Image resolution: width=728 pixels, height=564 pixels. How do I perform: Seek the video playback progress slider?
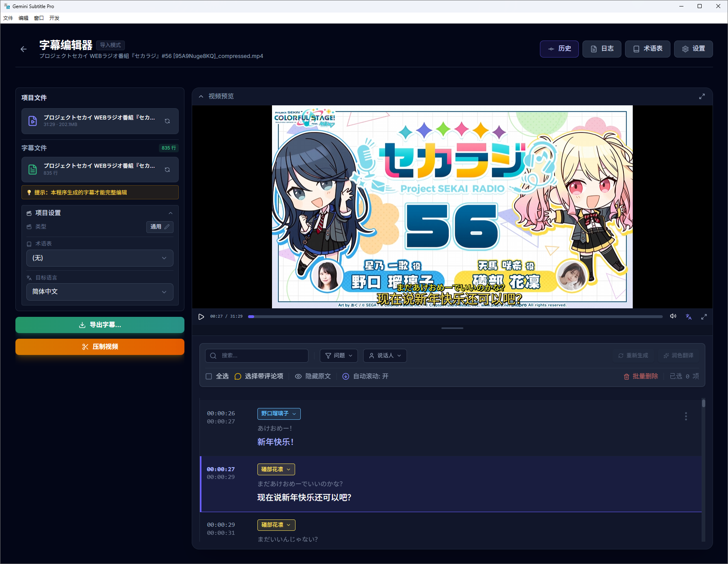(454, 316)
